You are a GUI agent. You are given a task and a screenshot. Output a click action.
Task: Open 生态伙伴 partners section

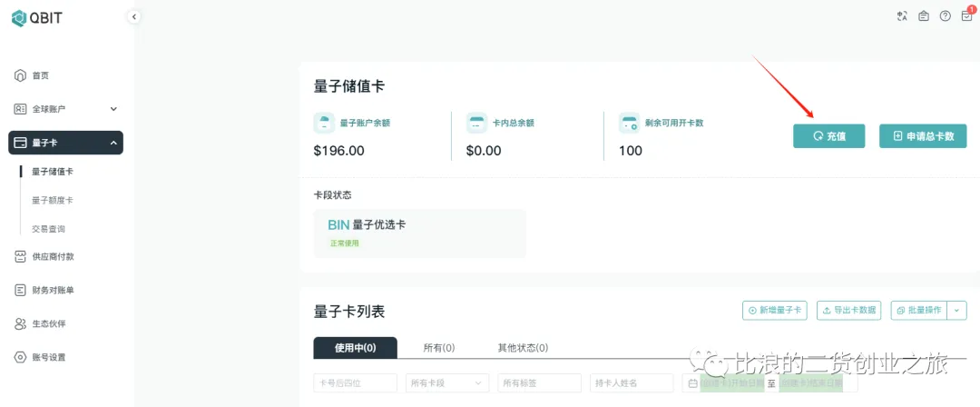tap(49, 323)
